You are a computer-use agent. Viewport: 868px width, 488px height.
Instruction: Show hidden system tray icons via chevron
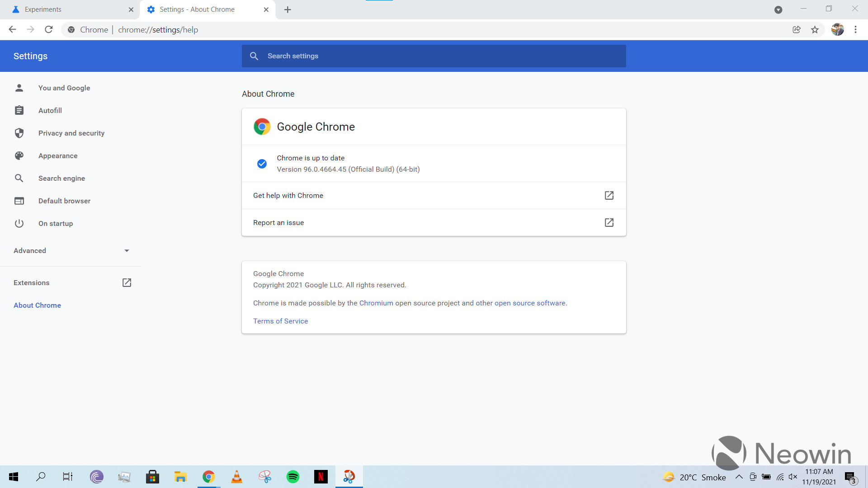[x=740, y=477]
